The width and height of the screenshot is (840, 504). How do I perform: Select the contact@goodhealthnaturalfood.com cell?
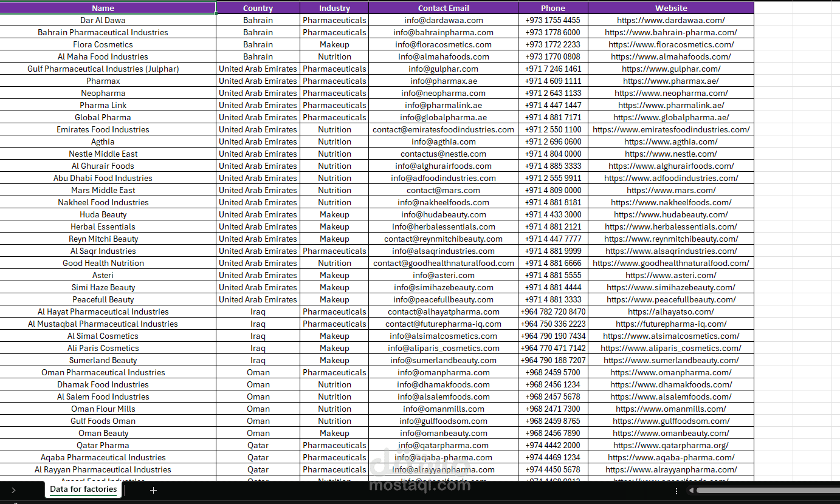tap(443, 263)
